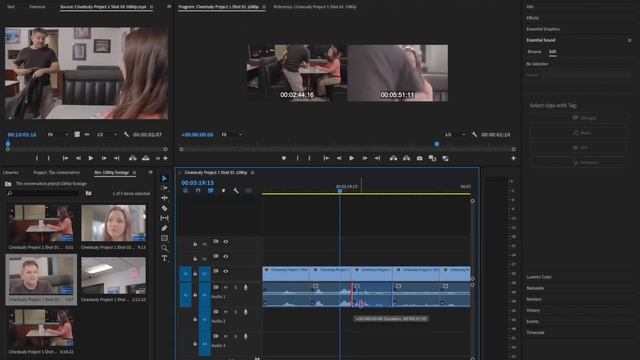Screen dimensions: 640x360
Task: Open Program monitor settings wrench
Action: click(474, 134)
